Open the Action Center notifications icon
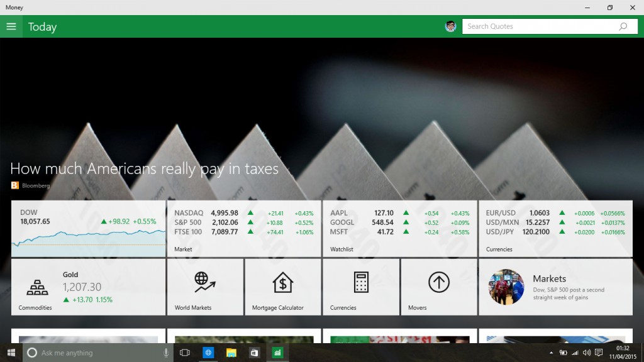Image resolution: width=644 pixels, height=362 pixels. tap(599, 353)
